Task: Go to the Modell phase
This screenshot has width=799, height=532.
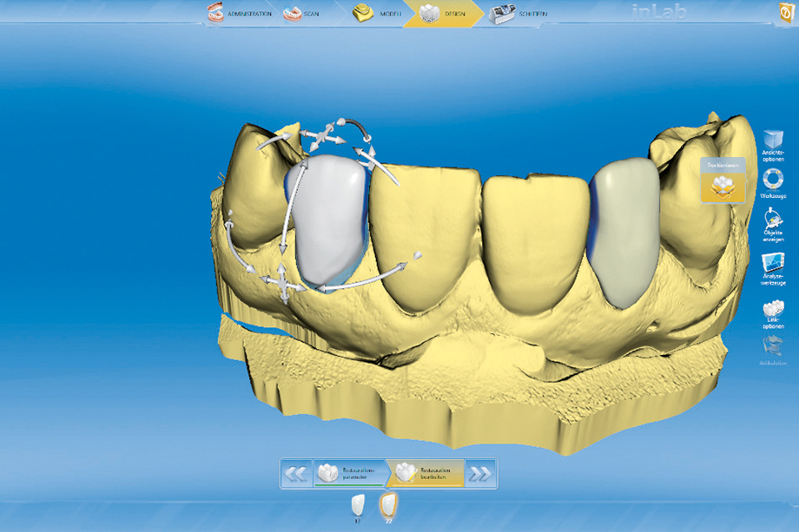Action: (374, 14)
